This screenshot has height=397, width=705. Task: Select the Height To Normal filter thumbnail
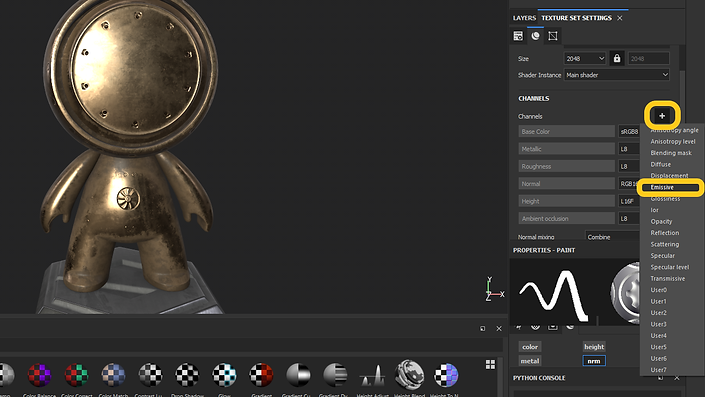pos(446,375)
